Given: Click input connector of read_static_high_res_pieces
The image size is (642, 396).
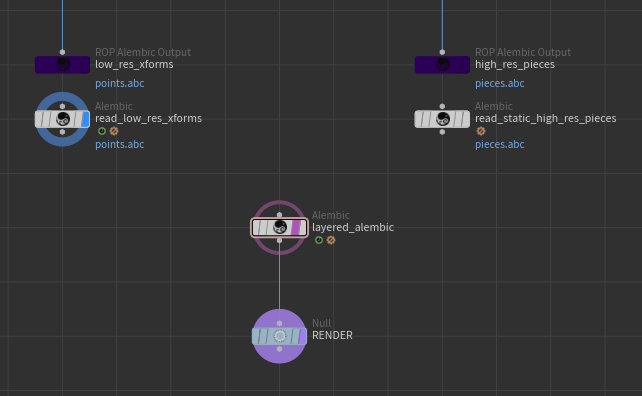Looking at the screenshot, I should pos(442,106).
